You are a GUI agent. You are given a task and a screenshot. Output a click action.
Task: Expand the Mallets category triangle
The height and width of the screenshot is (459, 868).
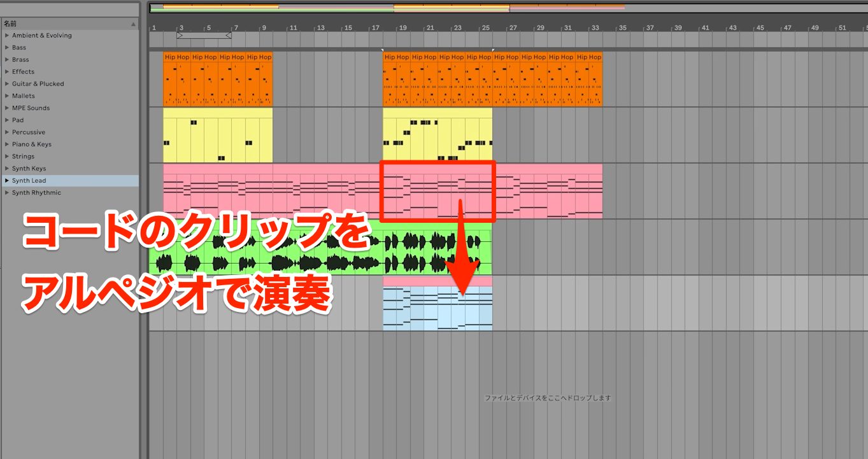pyautogui.click(x=7, y=96)
